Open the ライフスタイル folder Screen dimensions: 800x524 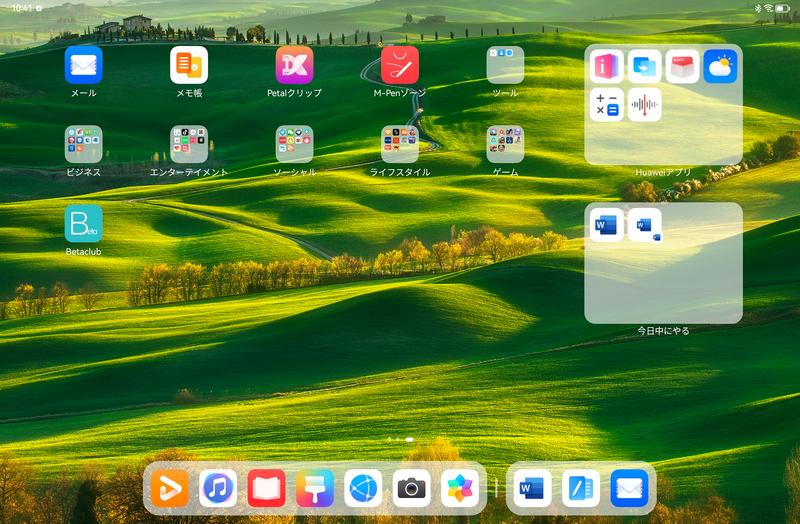[399, 144]
